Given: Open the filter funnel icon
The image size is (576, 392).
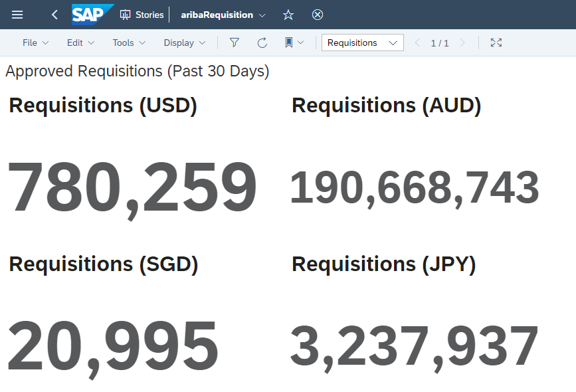Looking at the screenshot, I should pyautogui.click(x=235, y=43).
